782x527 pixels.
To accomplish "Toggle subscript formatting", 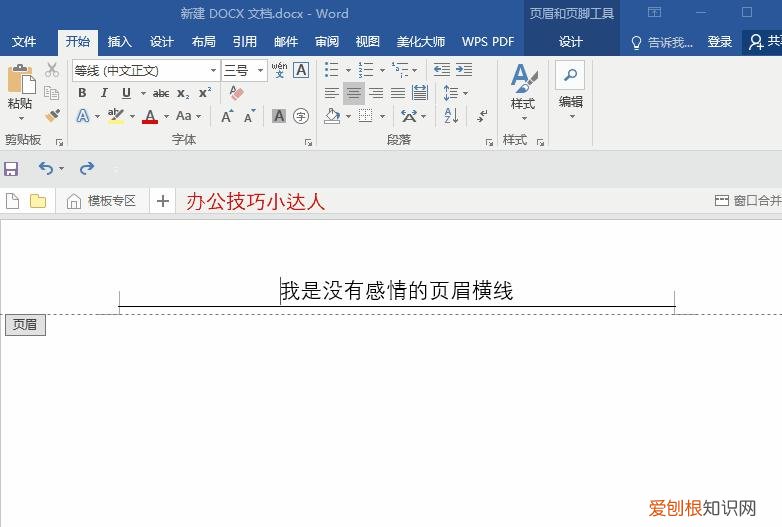I will click(x=183, y=93).
